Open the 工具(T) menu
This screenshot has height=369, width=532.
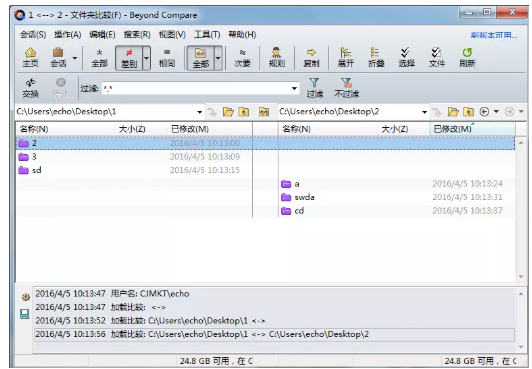(207, 35)
